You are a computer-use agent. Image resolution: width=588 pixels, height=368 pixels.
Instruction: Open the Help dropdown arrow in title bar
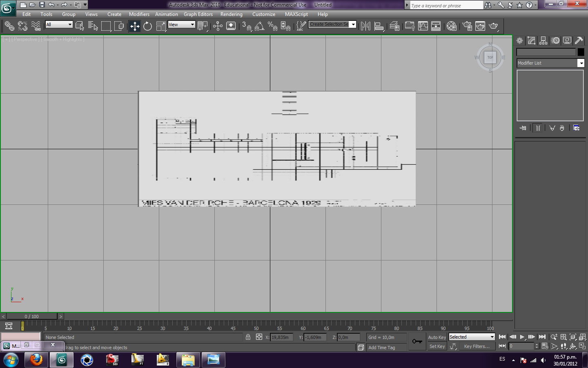(x=535, y=5)
